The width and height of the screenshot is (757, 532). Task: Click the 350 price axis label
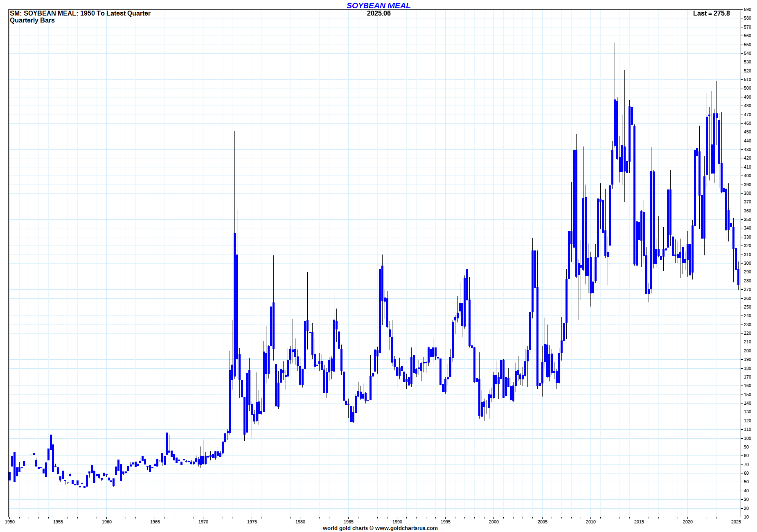click(x=748, y=219)
